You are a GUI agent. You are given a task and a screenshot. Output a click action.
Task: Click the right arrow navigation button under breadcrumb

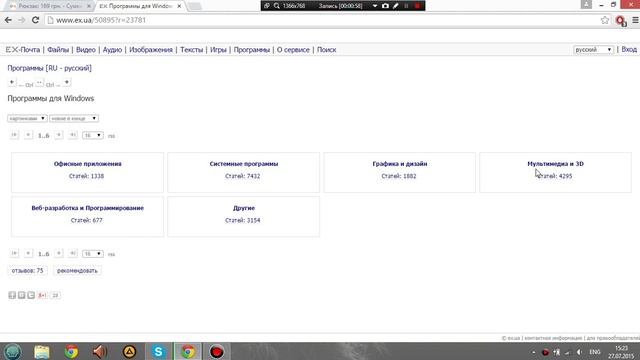[67, 82]
